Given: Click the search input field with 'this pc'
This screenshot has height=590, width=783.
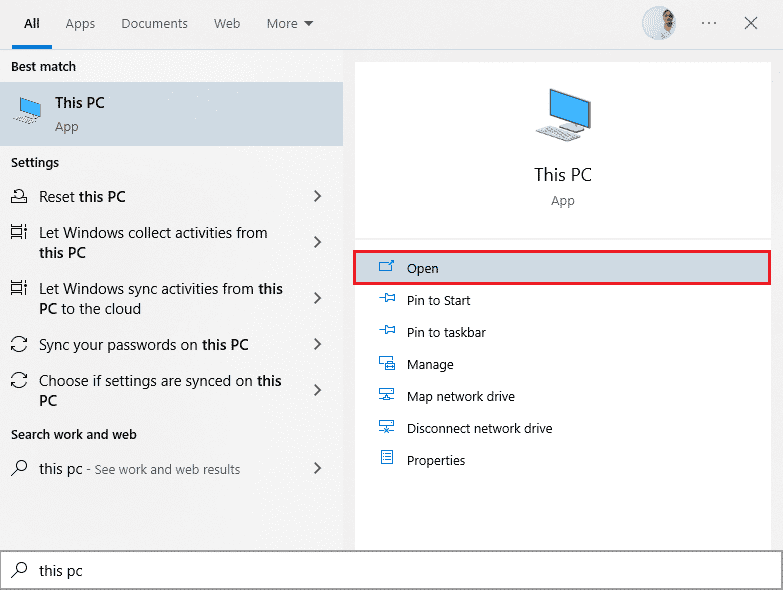Looking at the screenshot, I should pyautogui.click(x=391, y=570).
